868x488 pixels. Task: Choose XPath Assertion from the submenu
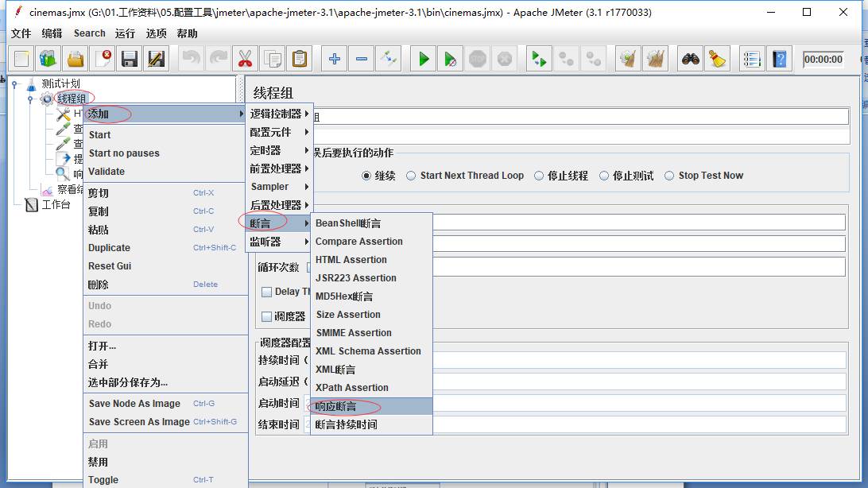[x=371, y=388]
